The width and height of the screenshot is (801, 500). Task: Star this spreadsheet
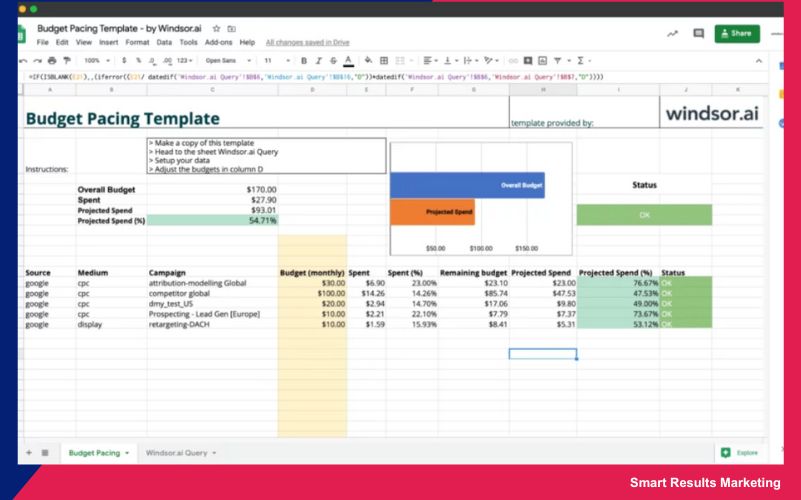point(217,29)
